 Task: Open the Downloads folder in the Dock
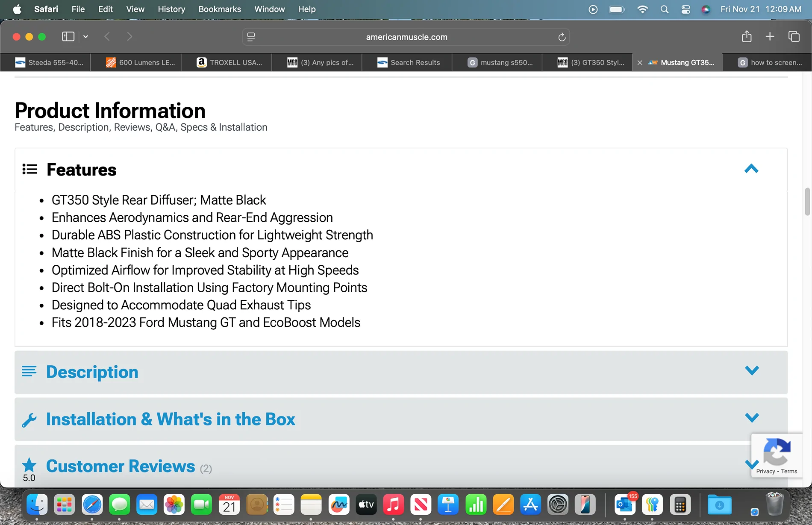719,505
